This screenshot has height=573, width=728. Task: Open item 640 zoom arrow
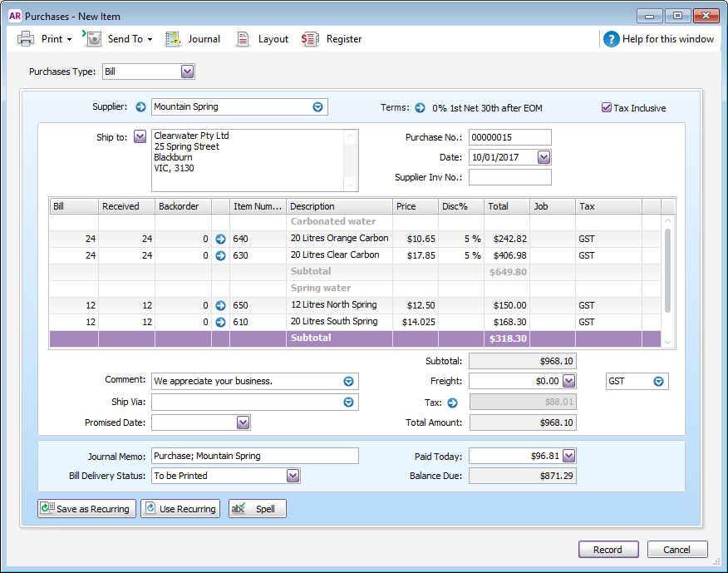pyautogui.click(x=220, y=239)
